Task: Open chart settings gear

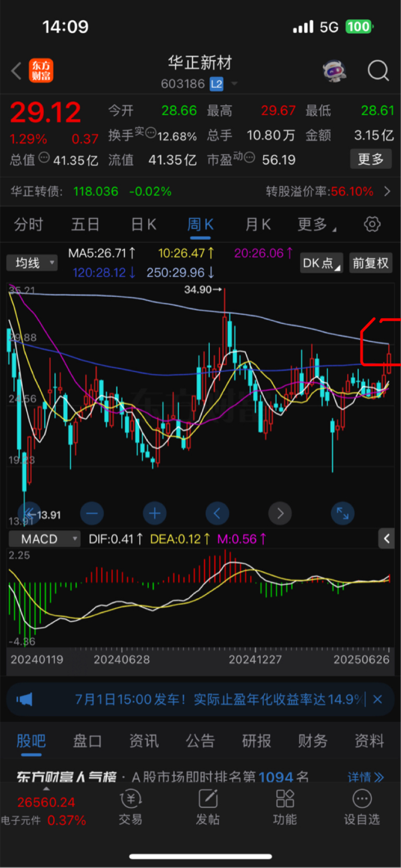Action: (x=372, y=224)
